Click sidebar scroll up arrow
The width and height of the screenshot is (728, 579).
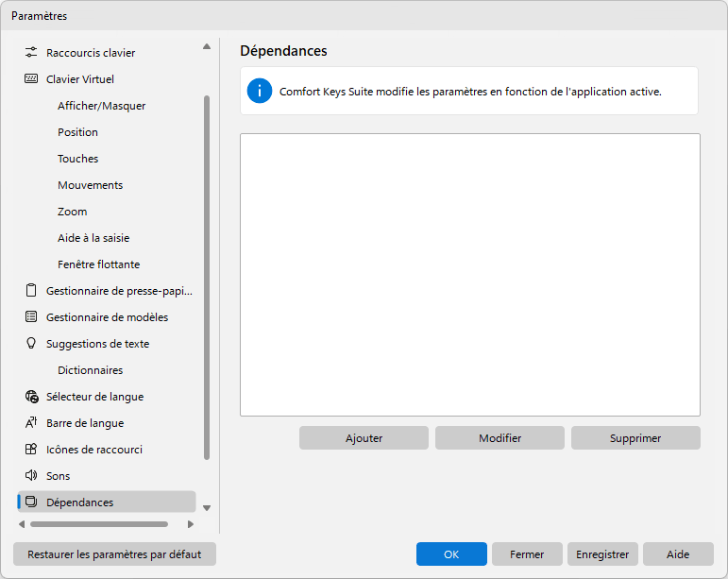coord(207,46)
